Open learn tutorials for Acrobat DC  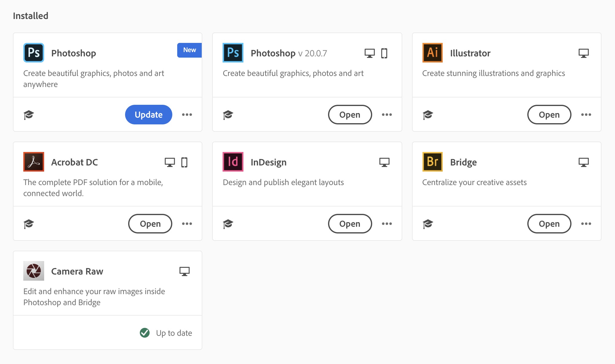click(x=29, y=224)
